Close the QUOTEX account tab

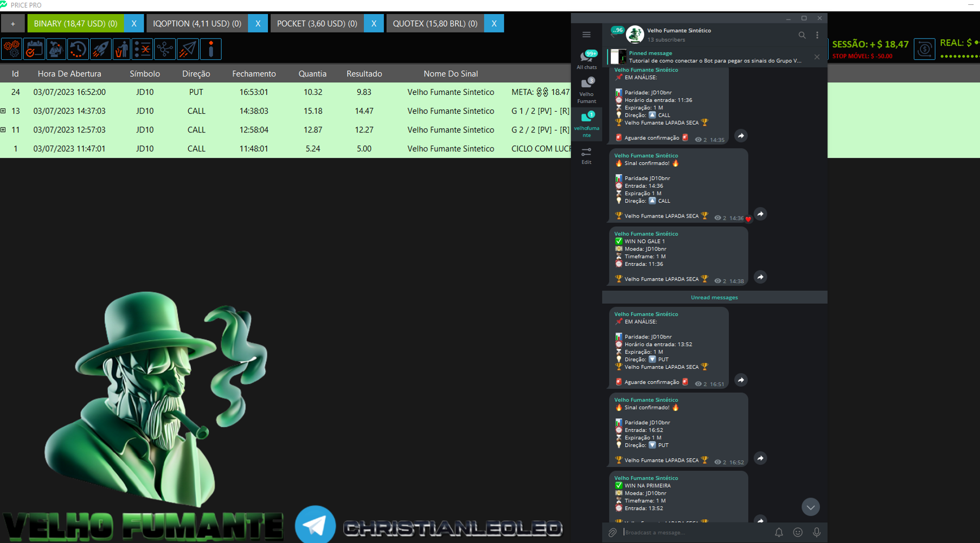494,23
